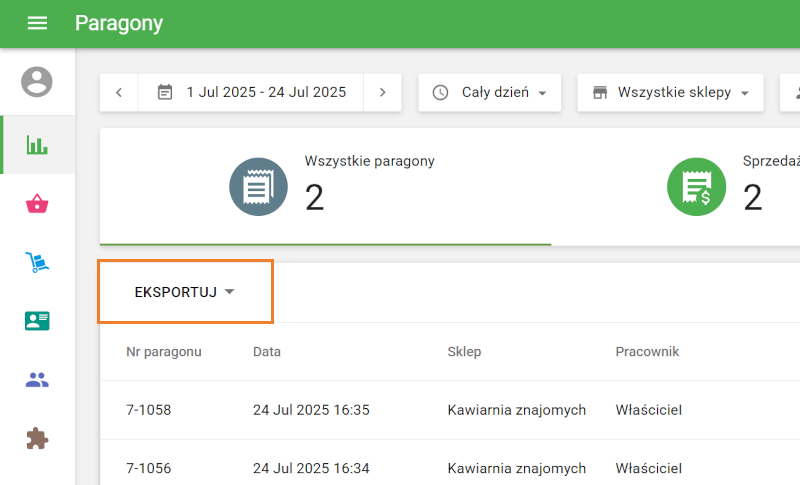This screenshot has height=485, width=800.
Task: Open the customers people icon
Action: click(37, 380)
